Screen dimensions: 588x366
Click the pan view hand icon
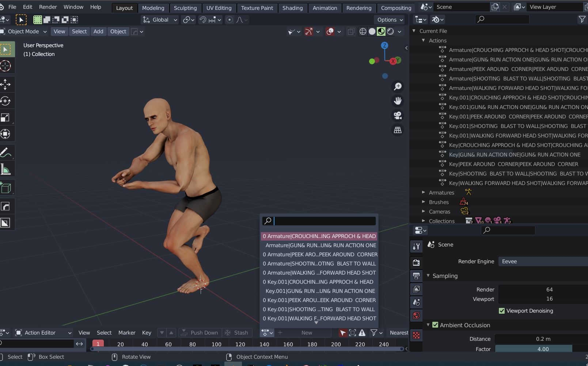(x=398, y=101)
